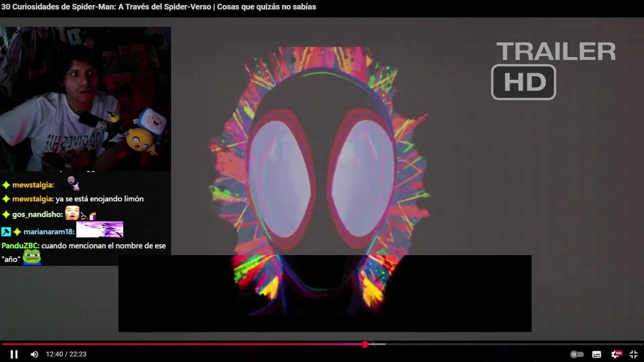
Task: Click the purple image emote from marianaram18
Action: pyautogui.click(x=100, y=230)
